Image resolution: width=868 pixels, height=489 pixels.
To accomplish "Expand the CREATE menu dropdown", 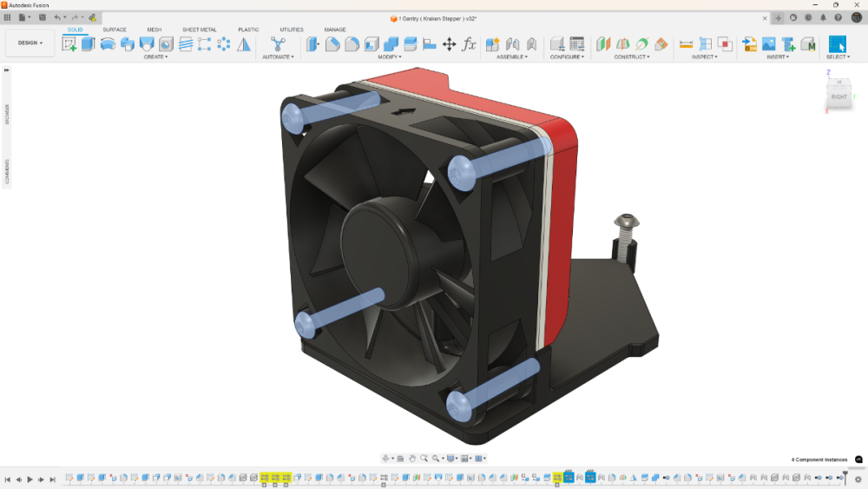I will (155, 57).
